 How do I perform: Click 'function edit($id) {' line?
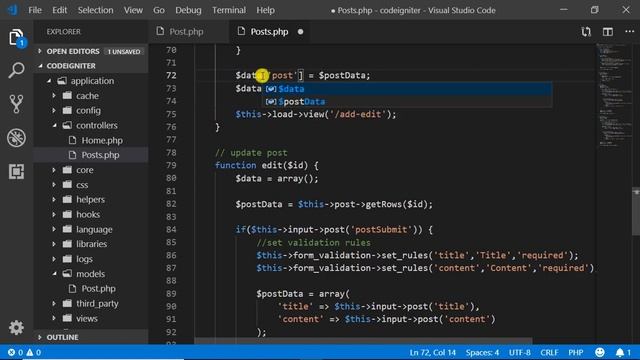tap(267, 165)
